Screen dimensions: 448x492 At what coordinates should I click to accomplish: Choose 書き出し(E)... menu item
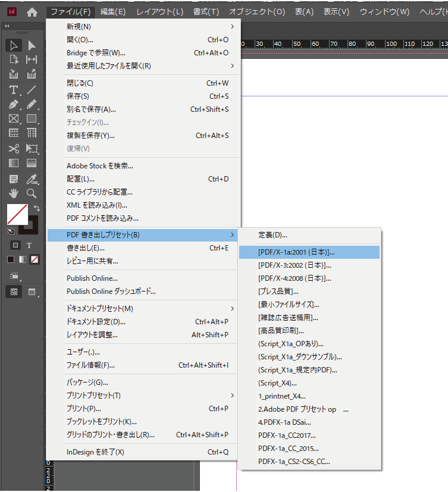pyautogui.click(x=143, y=248)
